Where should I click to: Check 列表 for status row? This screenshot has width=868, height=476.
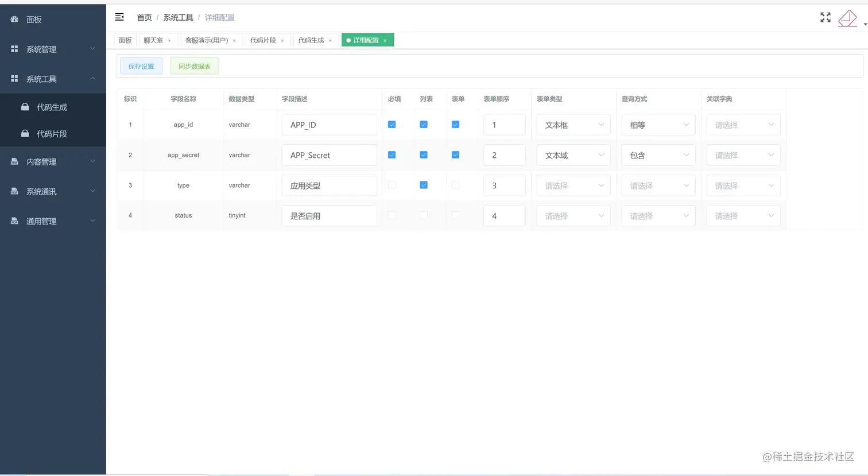click(x=424, y=215)
